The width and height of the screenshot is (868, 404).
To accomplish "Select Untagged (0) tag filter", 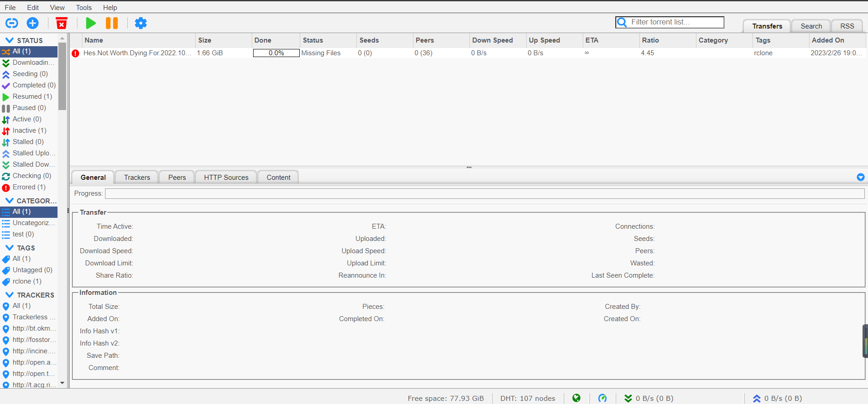I will tap(29, 270).
